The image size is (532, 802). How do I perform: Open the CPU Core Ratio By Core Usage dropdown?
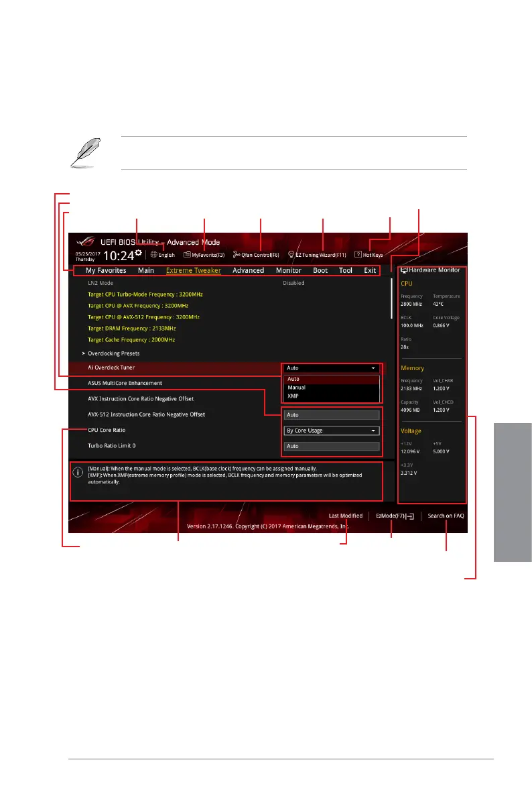click(x=332, y=431)
